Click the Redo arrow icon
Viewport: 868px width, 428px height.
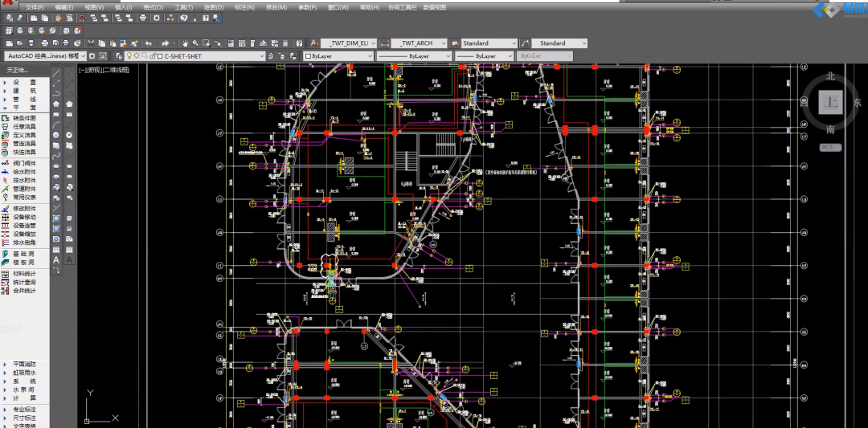(165, 43)
